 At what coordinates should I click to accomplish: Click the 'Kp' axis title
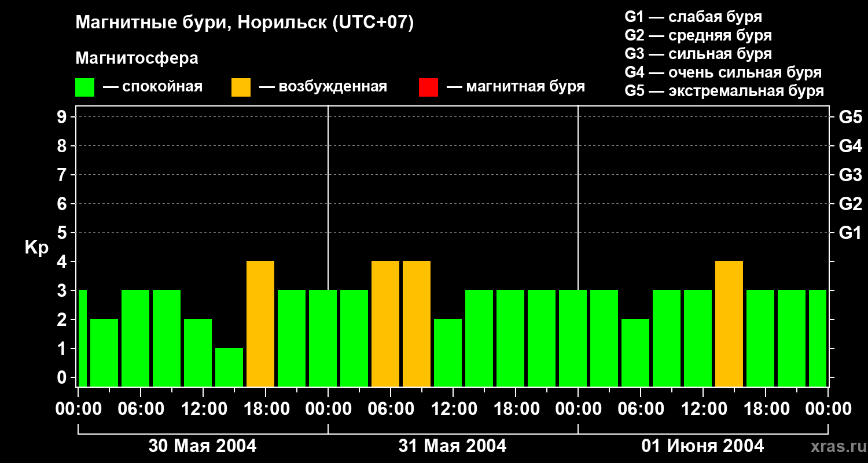click(36, 248)
